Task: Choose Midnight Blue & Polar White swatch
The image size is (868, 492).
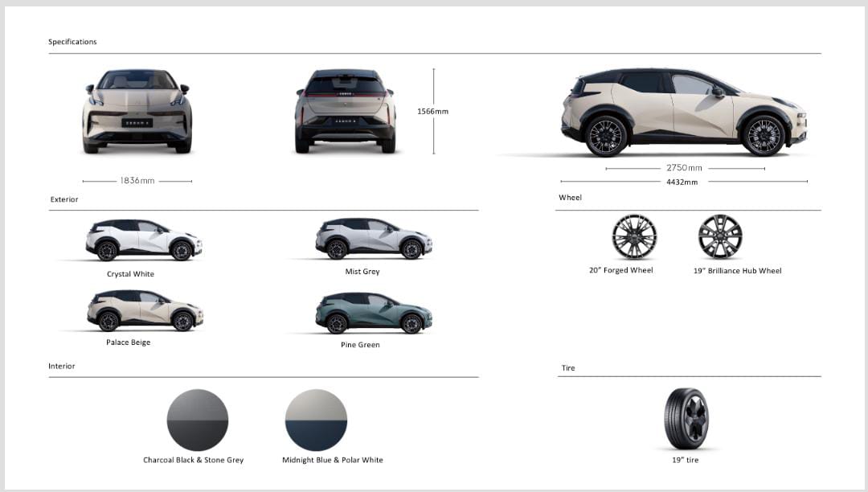Action: click(316, 420)
